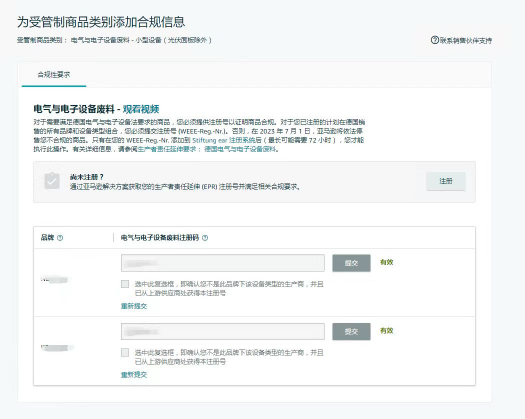525x419 pixels.
Task: Click the help icon beside 联系销售伙伴支持
Action: (x=435, y=40)
